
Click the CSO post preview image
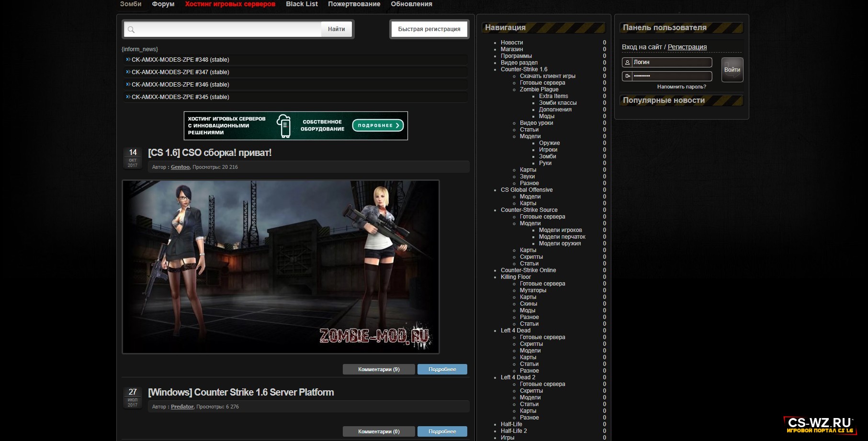pyautogui.click(x=281, y=267)
